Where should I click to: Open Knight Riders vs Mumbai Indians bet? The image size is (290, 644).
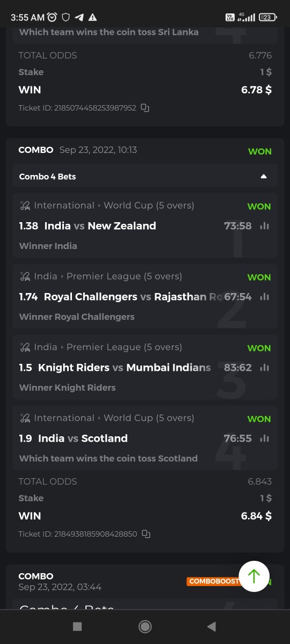tap(145, 368)
